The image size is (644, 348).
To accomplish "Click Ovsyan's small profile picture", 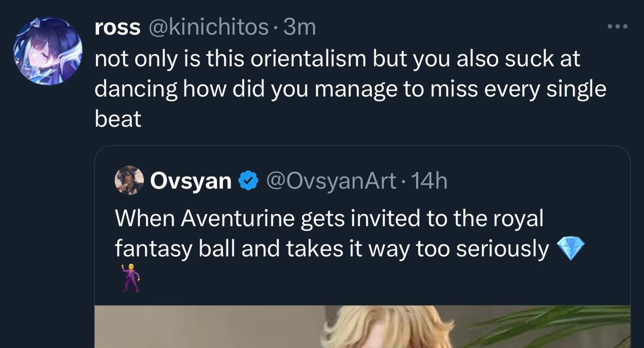I will pos(129,180).
